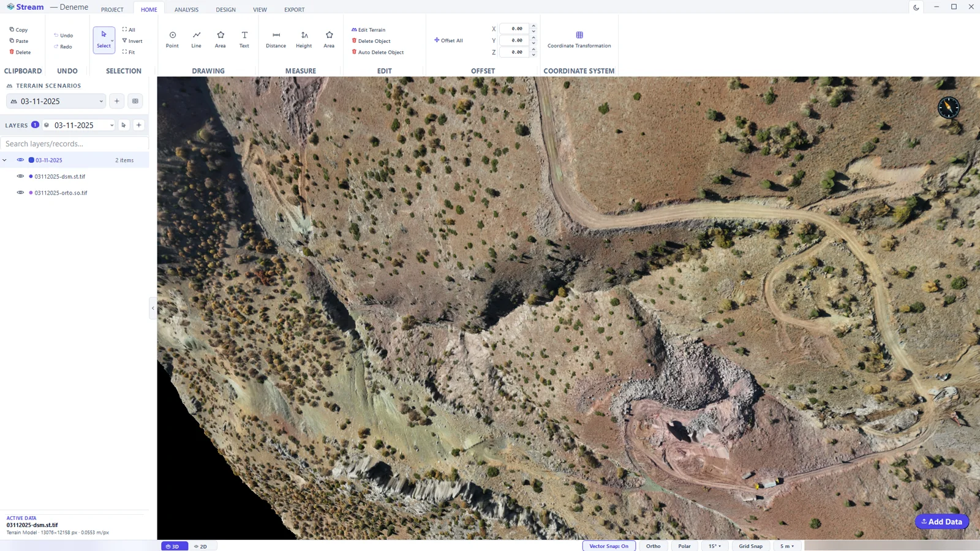Image resolution: width=980 pixels, height=551 pixels.
Task: Add a new layer with plus button
Action: click(139, 125)
